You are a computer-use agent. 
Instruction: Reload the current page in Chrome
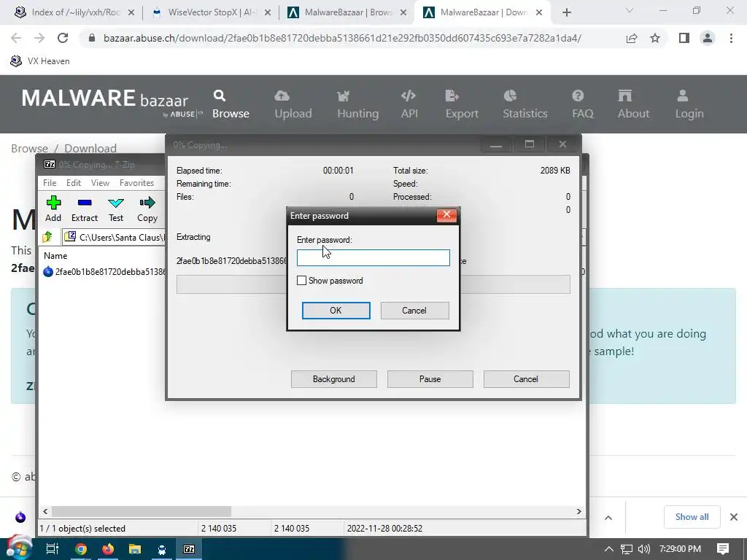[63, 38]
